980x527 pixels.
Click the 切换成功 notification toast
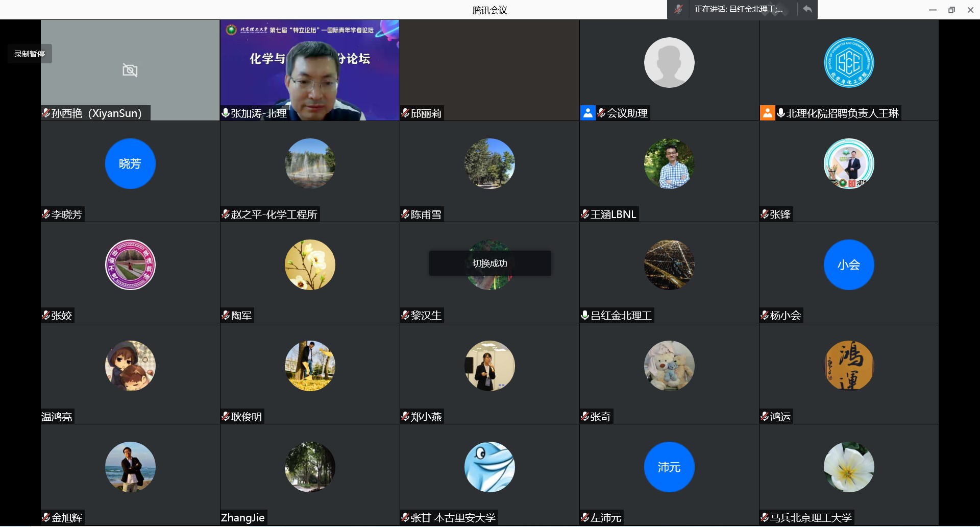tap(489, 263)
